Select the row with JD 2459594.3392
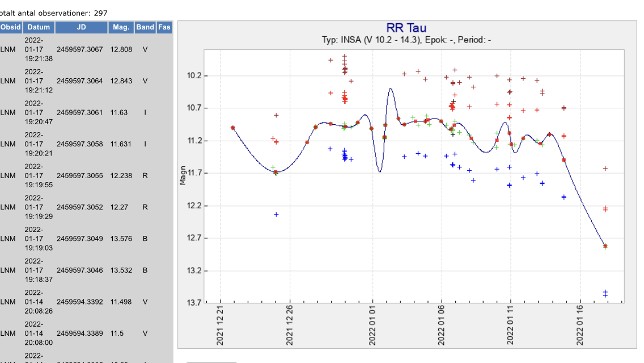644x363 pixels. [x=79, y=302]
